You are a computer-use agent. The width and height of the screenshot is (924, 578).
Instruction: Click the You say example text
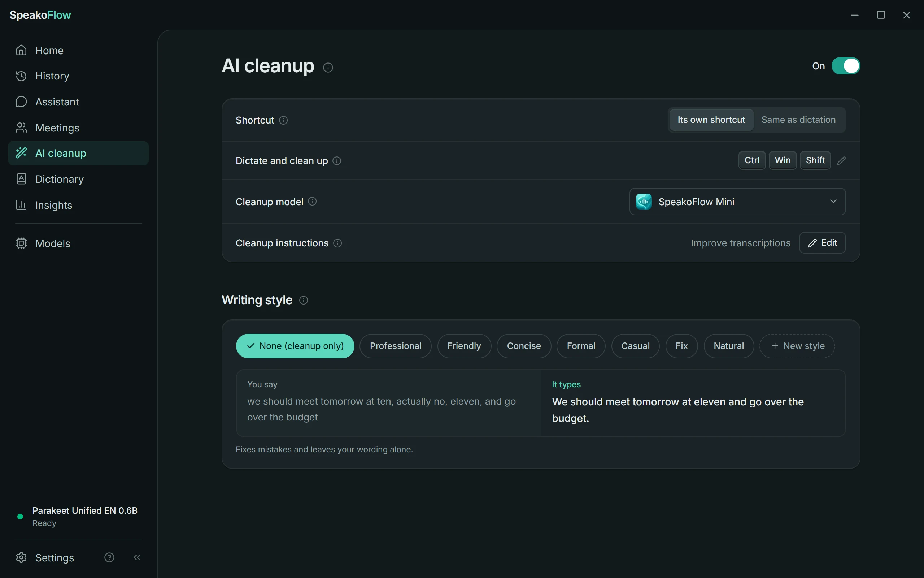click(x=382, y=409)
